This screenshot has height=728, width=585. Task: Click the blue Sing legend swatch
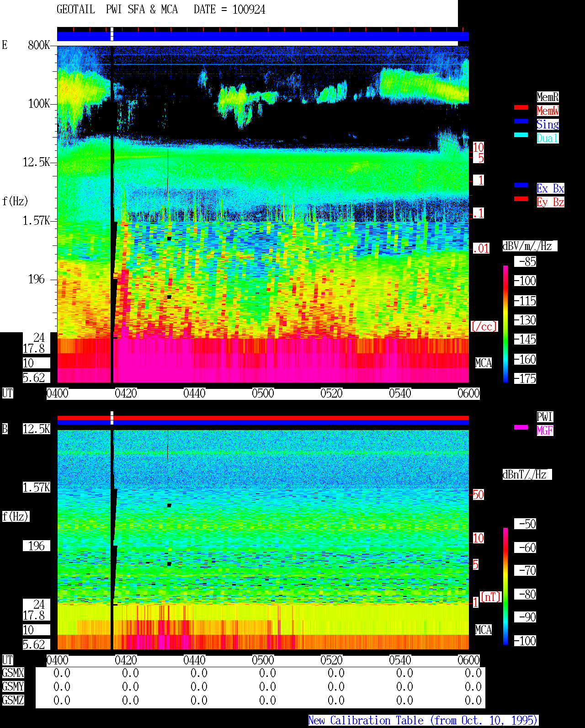click(521, 121)
